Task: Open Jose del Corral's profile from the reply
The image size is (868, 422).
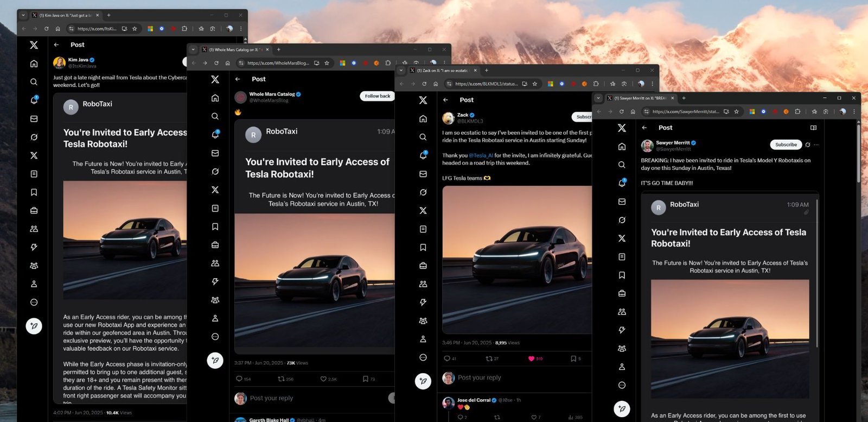Action: [474, 400]
